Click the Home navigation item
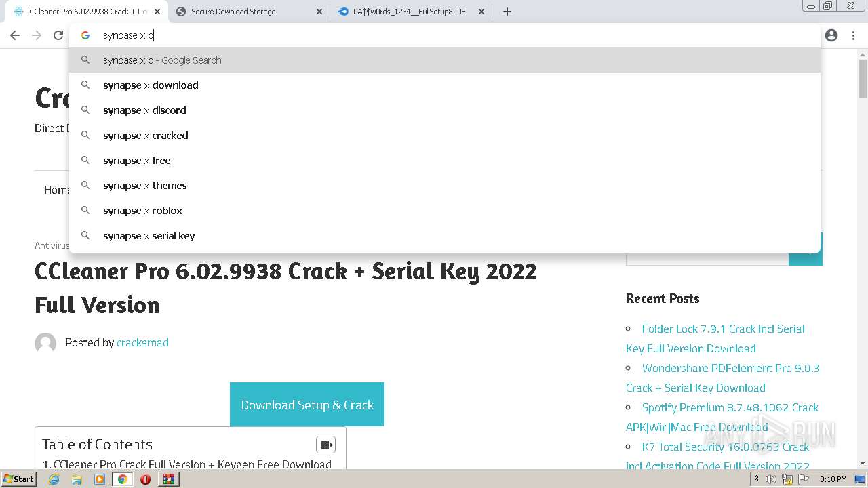 [x=57, y=190]
